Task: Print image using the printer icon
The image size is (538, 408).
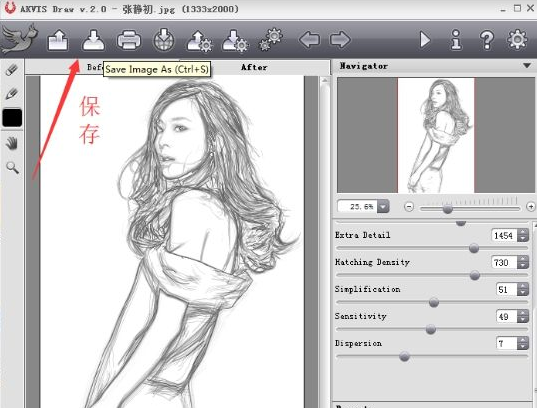Action: [129, 40]
